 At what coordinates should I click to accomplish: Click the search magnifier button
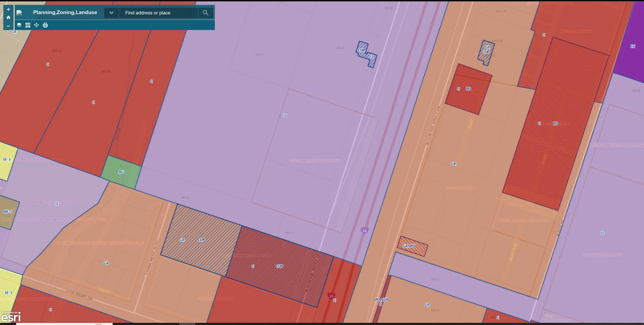coord(205,13)
